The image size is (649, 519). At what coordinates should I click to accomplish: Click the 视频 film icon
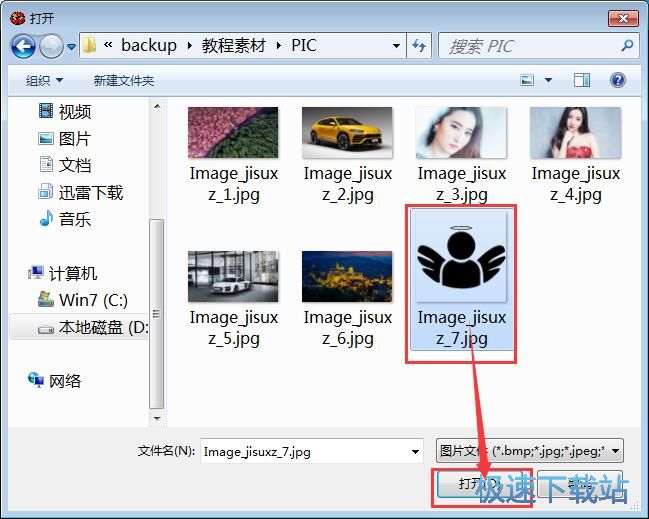[x=46, y=111]
